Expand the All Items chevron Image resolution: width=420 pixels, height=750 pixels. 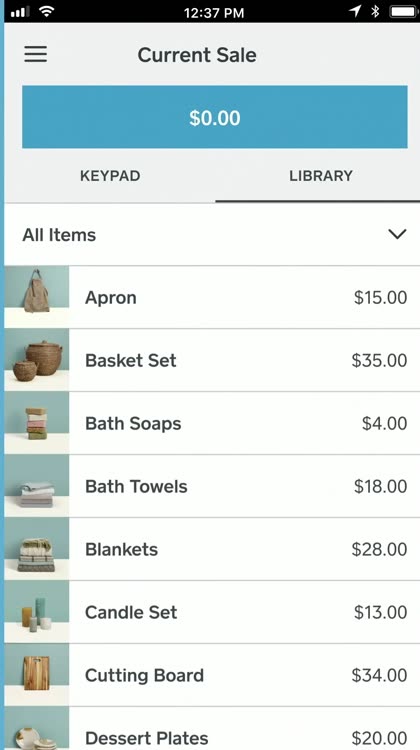pos(397,234)
